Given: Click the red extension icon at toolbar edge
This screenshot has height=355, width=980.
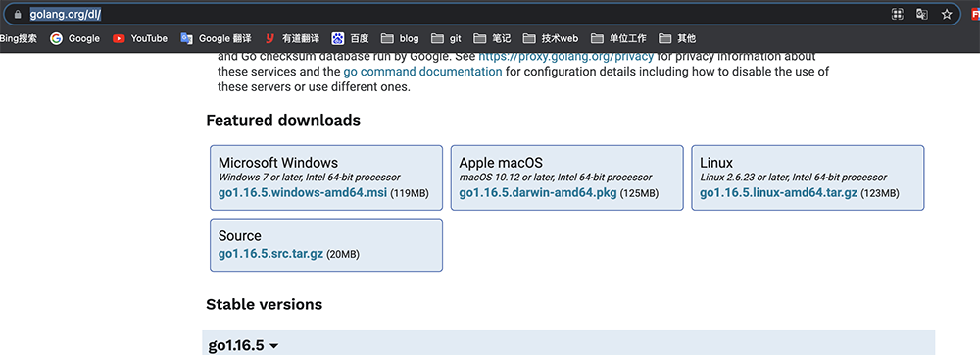Looking at the screenshot, I should pyautogui.click(x=976, y=14).
